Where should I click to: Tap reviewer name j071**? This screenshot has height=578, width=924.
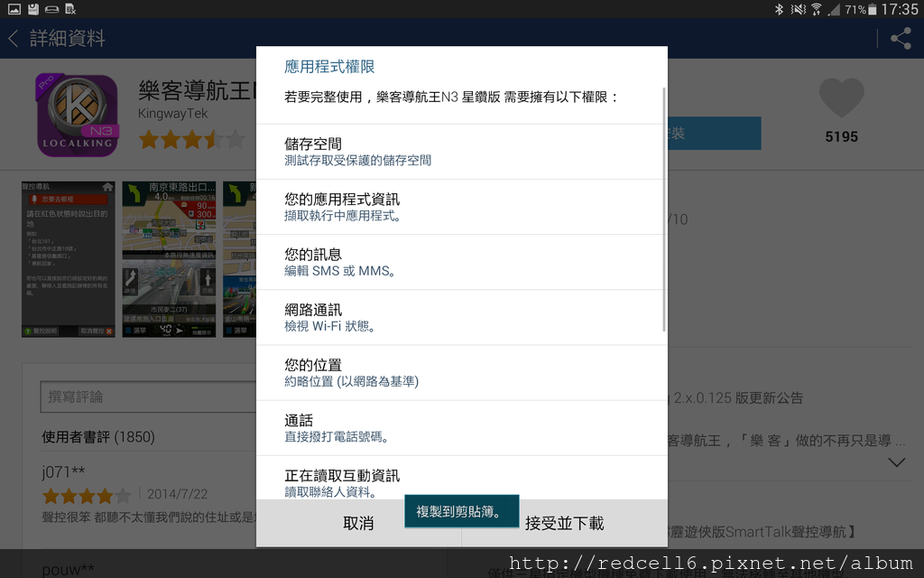[64, 471]
